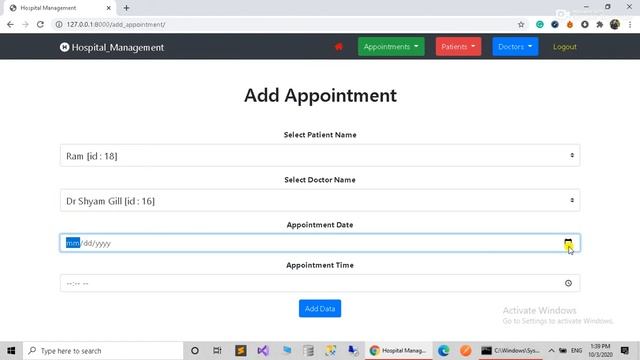The height and width of the screenshot is (360, 640).
Task: Click the browser address bar URL
Action: 116,24
